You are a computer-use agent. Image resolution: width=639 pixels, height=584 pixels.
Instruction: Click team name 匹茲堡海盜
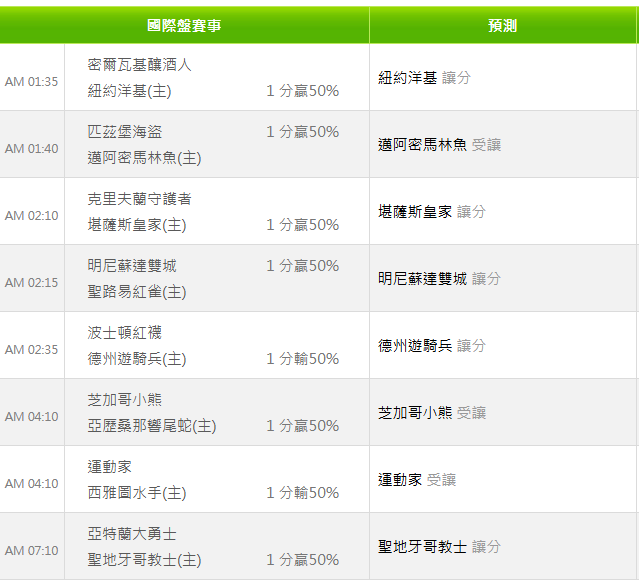[125, 131]
